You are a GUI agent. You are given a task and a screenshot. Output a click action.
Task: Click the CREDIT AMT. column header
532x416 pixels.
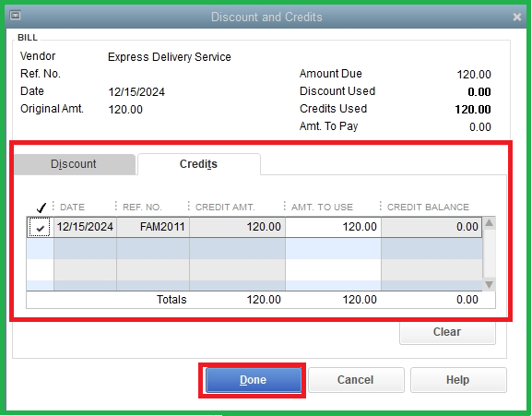(x=225, y=207)
